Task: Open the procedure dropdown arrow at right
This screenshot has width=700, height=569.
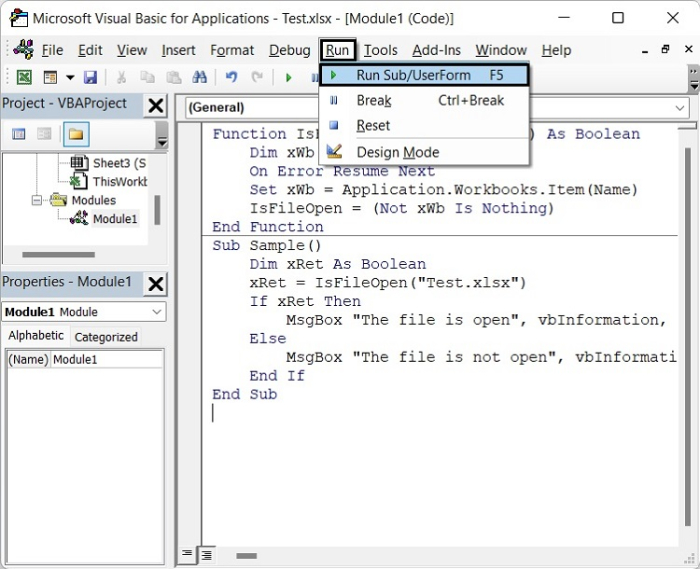Action: pyautogui.click(x=679, y=108)
